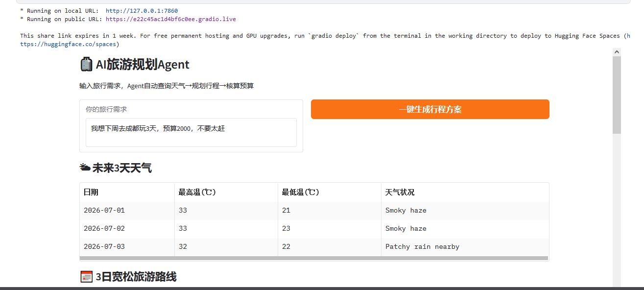Viewport: 644px width, 290px height.
Task: Click the description line 输入旅行需求，Agent自动查询天气
Action: click(x=167, y=86)
